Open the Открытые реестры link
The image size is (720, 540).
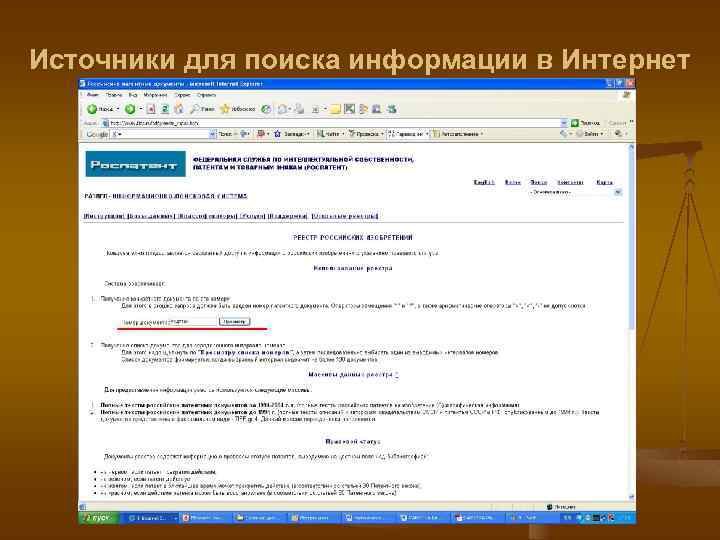pyautogui.click(x=345, y=216)
